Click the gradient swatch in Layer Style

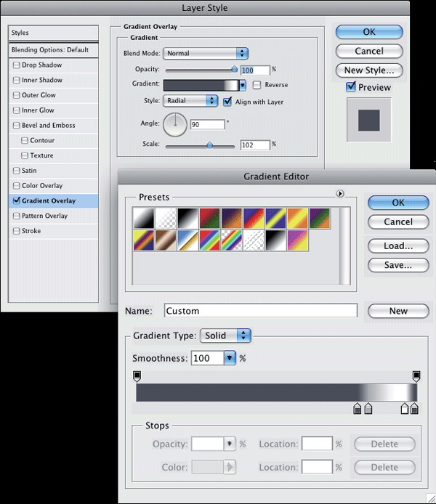pos(201,86)
